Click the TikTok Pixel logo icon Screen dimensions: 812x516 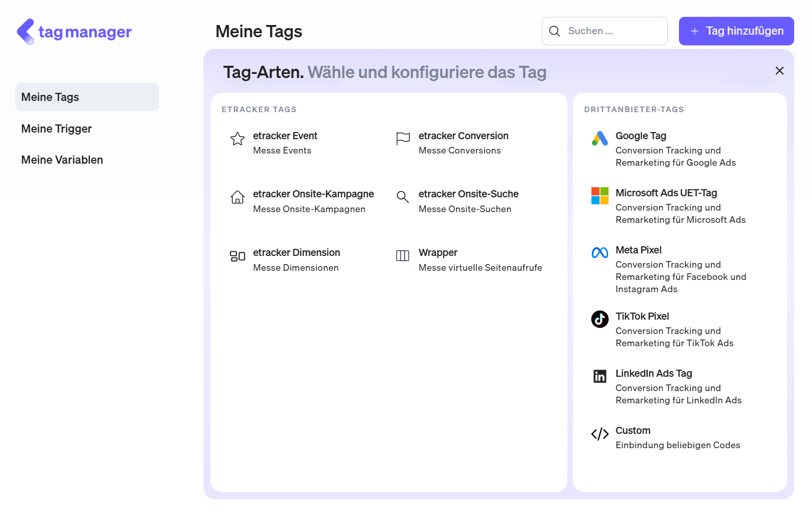pyautogui.click(x=599, y=319)
